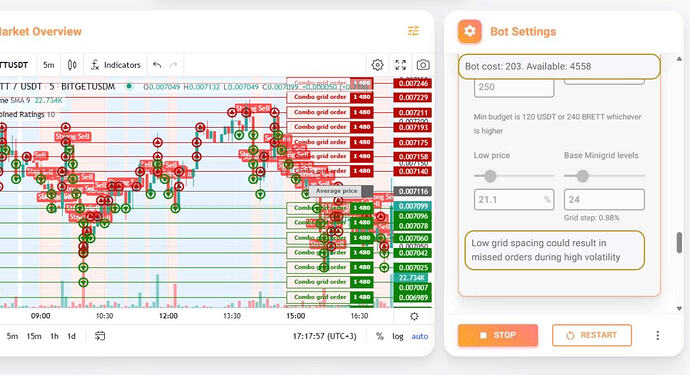
Task: Click the Low price 21.1 input field
Action: 514,199
